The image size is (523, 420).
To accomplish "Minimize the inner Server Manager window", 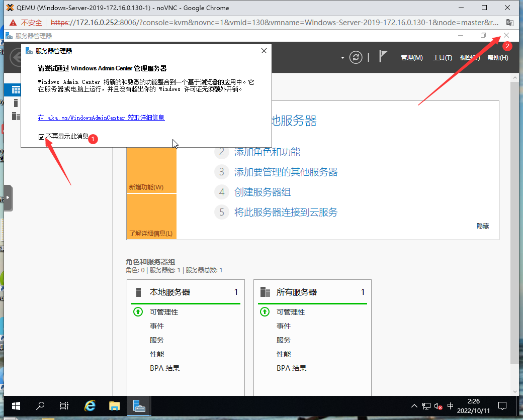I will pos(461,35).
